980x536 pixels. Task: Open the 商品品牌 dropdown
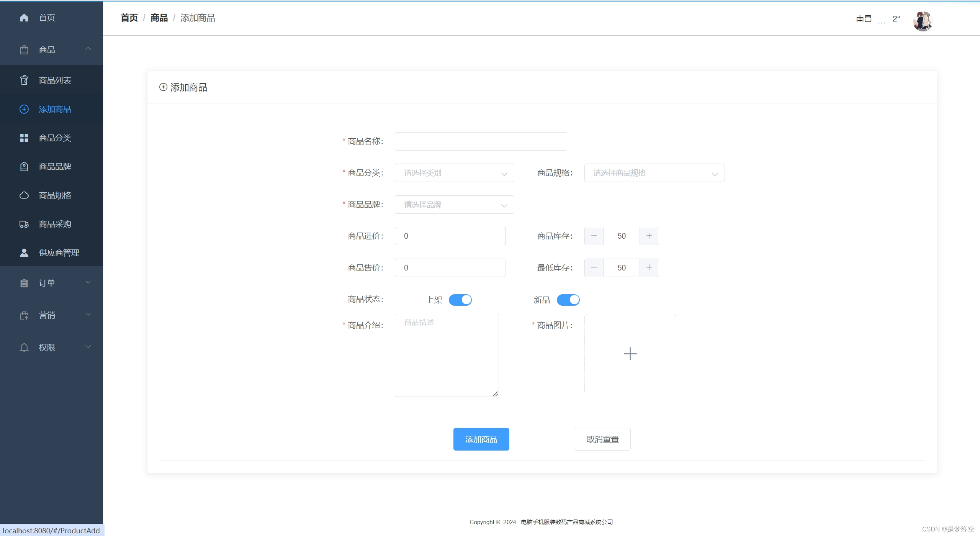point(454,205)
